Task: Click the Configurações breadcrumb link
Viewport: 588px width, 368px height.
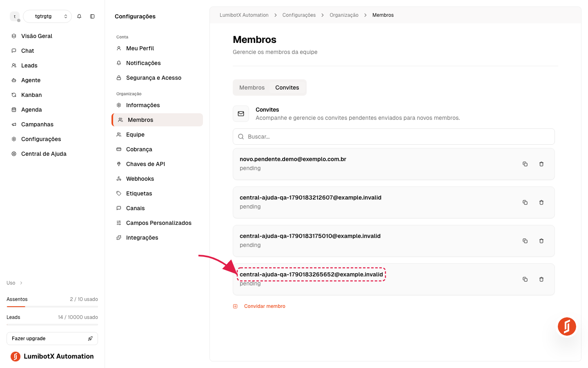Action: point(299,15)
